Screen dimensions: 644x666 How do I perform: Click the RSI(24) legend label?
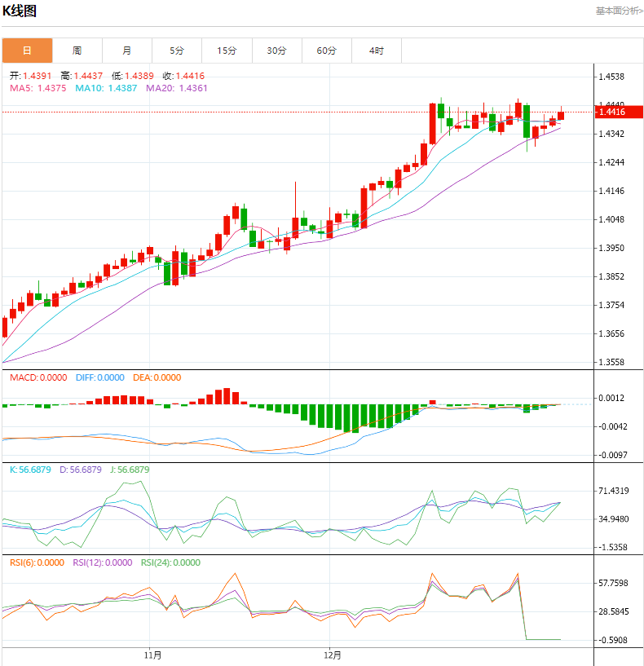coord(170,562)
